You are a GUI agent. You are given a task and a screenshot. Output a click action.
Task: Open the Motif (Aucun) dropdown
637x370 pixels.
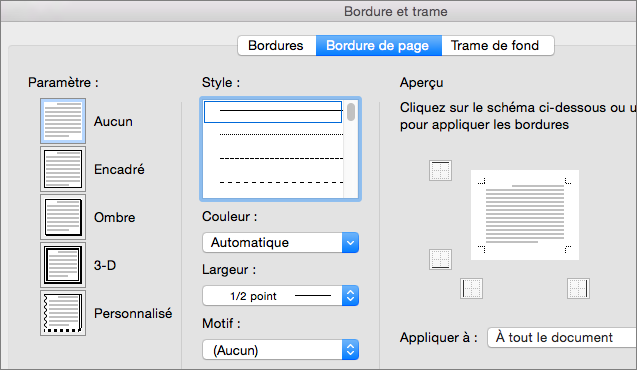[280, 350]
